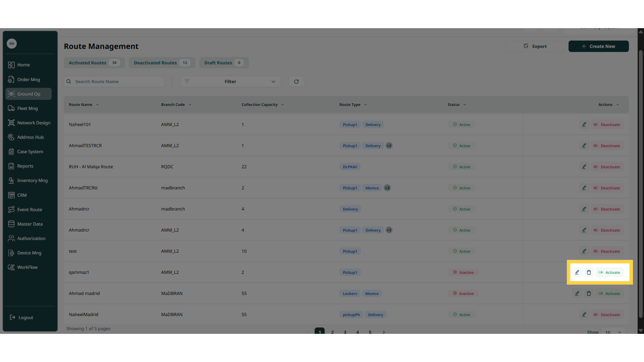644x362 pixels.
Task: Expand +1 route types for AhmadTESTRCR
Action: pyautogui.click(x=389, y=145)
